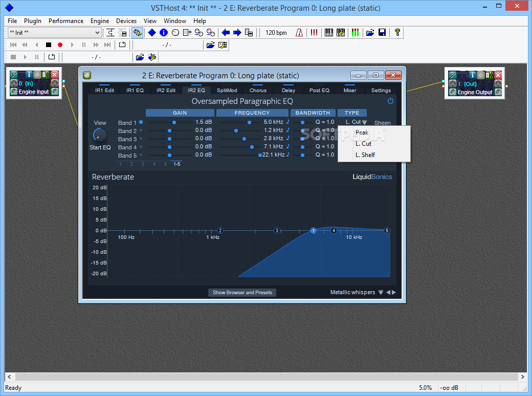
Task: Open wave player file folder icon
Action: [x=140, y=57]
